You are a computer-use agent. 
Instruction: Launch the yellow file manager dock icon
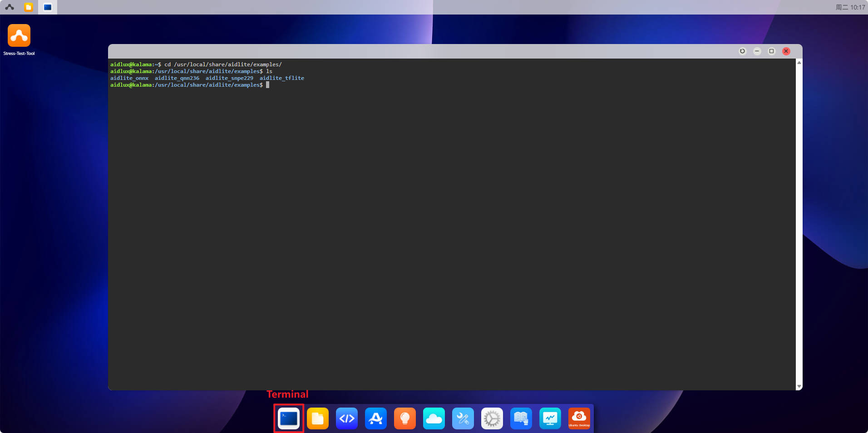point(318,418)
